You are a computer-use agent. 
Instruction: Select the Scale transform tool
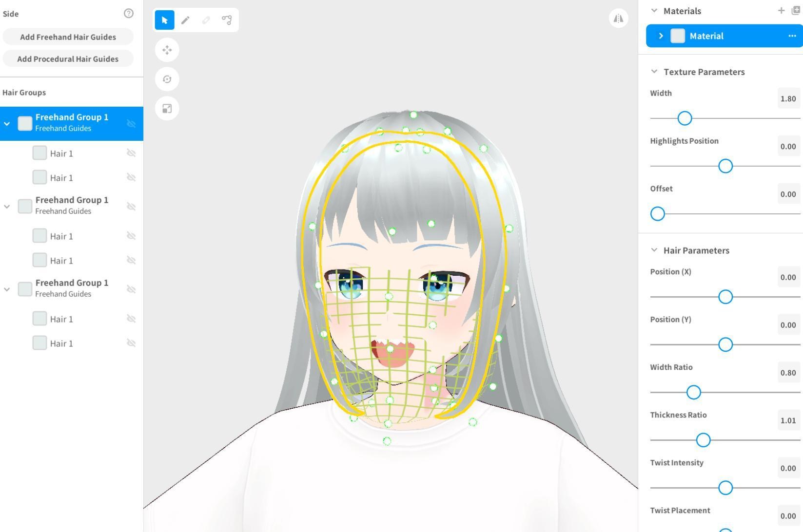click(x=167, y=108)
